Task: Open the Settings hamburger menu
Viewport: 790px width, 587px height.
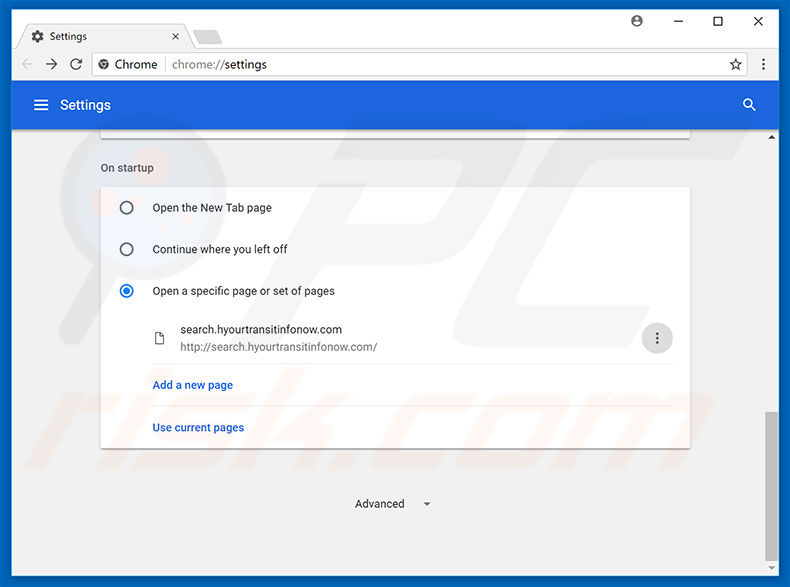Action: click(x=41, y=105)
